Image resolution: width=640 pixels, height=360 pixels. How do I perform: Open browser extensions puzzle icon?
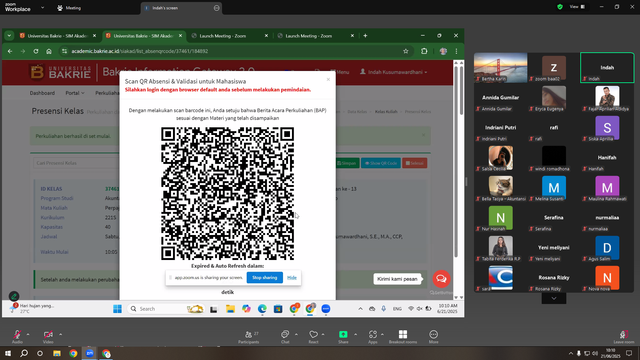424,51
